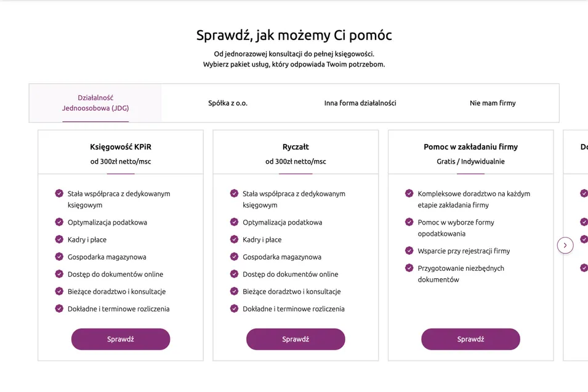Click checkmark beside Gospodarka magazynowa in KPiR card
This screenshot has width=588, height=392.
click(x=59, y=257)
